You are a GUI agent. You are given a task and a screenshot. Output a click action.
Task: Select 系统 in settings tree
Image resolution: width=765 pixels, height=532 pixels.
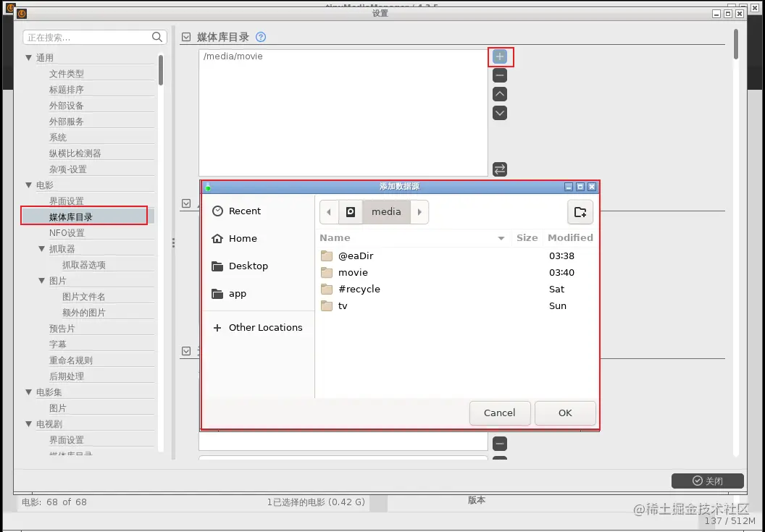(57, 138)
